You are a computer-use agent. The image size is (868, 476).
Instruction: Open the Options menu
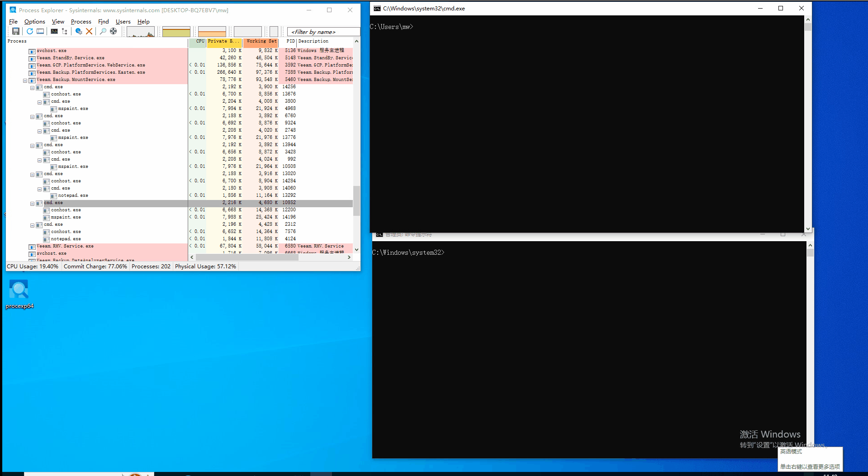point(35,21)
